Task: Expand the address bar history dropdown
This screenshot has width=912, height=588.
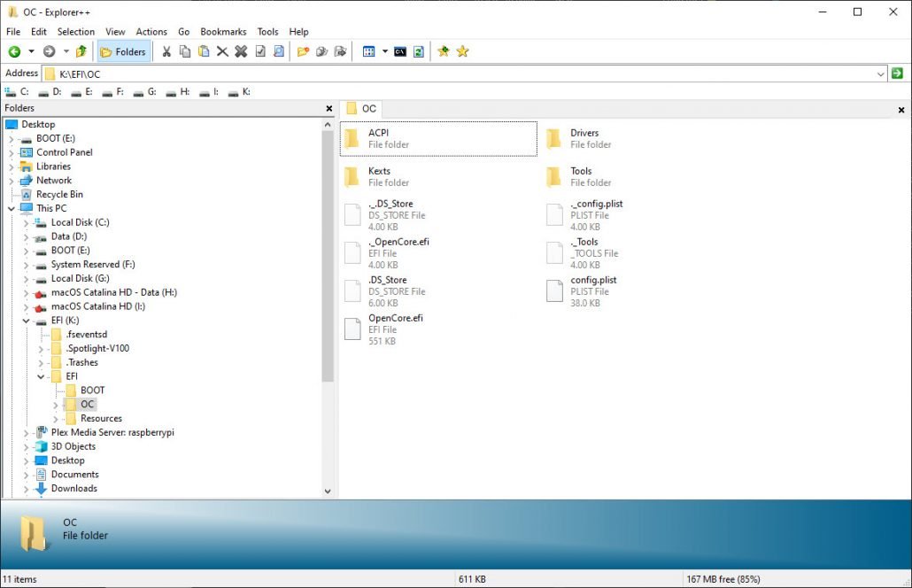Action: (x=880, y=74)
